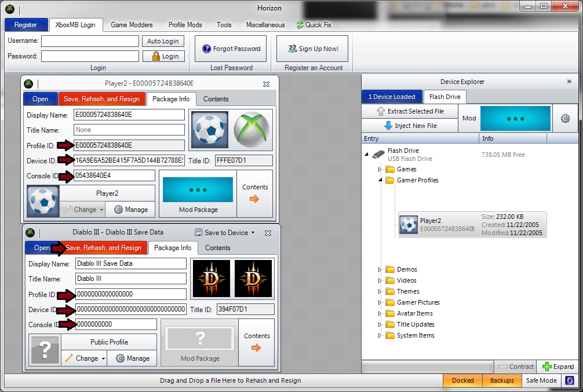Collapse Device Explorer with double chevron

[569, 82]
